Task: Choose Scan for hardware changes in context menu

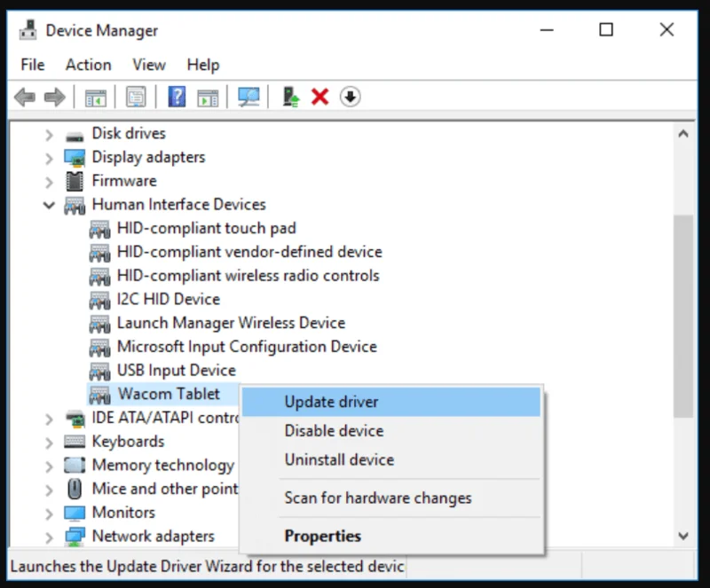Action: pos(391,498)
